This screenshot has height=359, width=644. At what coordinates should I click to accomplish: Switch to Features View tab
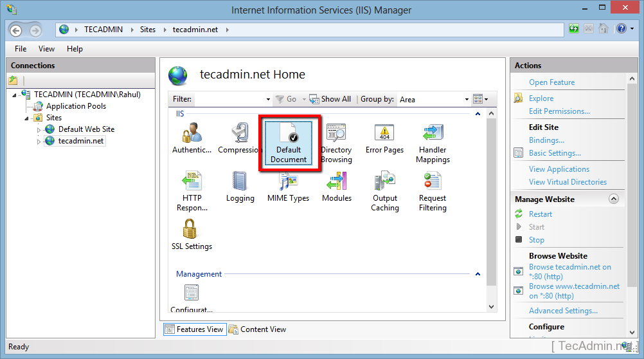point(195,329)
